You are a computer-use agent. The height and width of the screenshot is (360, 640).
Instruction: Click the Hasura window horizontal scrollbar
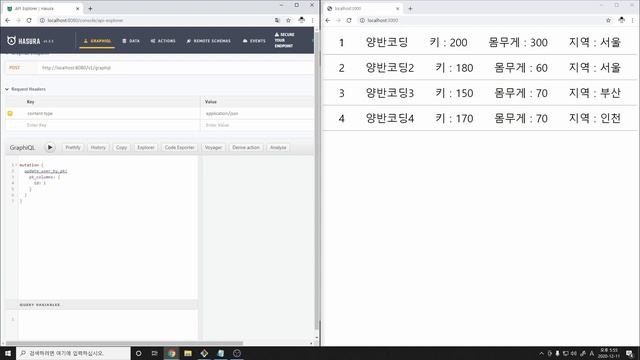pyautogui.click(x=124, y=343)
